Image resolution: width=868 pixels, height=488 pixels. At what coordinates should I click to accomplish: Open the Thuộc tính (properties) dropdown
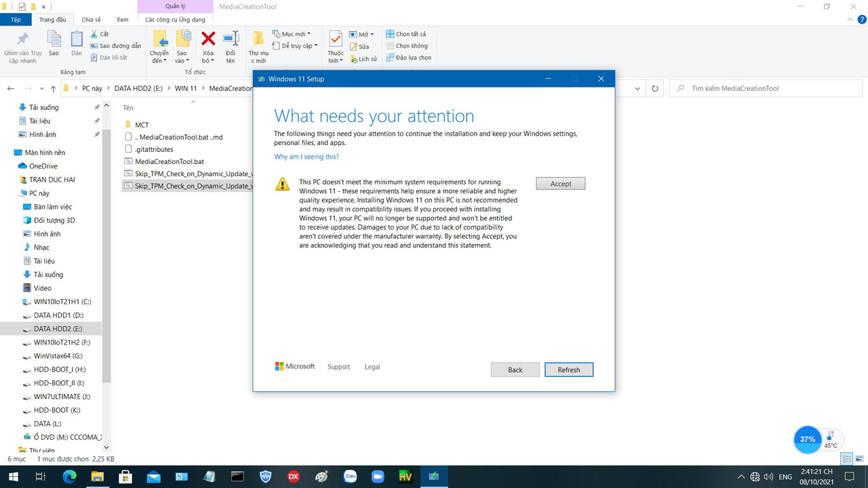coord(336,57)
